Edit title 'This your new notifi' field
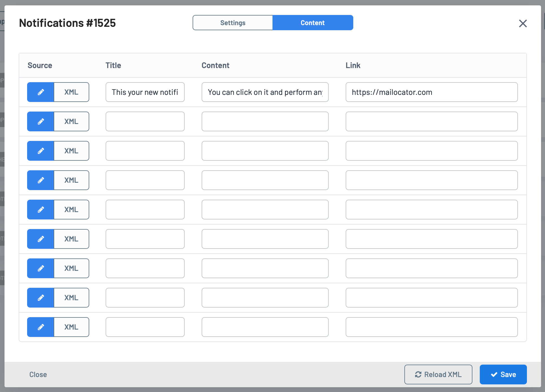This screenshot has width=545, height=392. pos(145,92)
